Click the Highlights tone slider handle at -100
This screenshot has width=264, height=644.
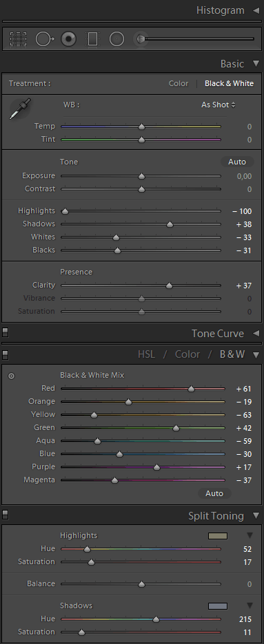(65, 211)
